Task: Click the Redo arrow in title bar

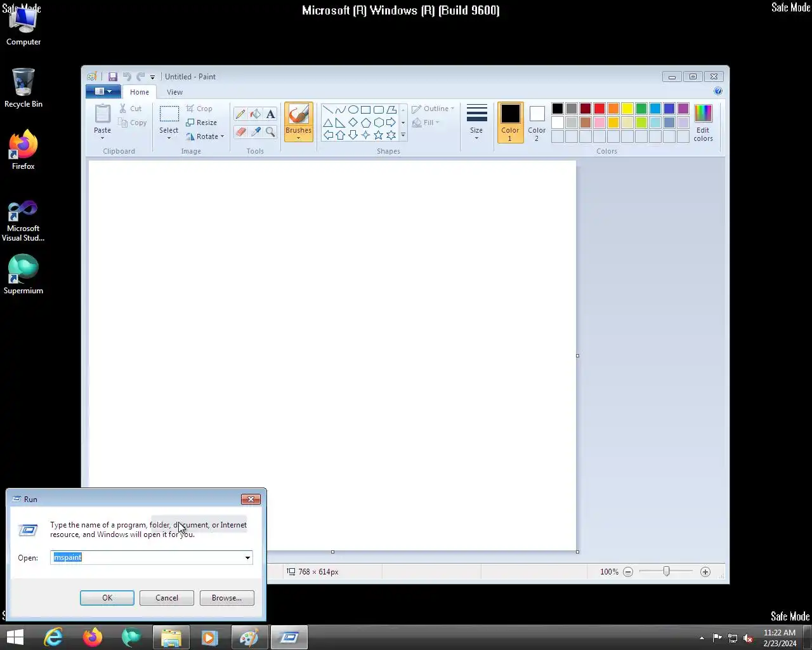Action: pos(140,77)
